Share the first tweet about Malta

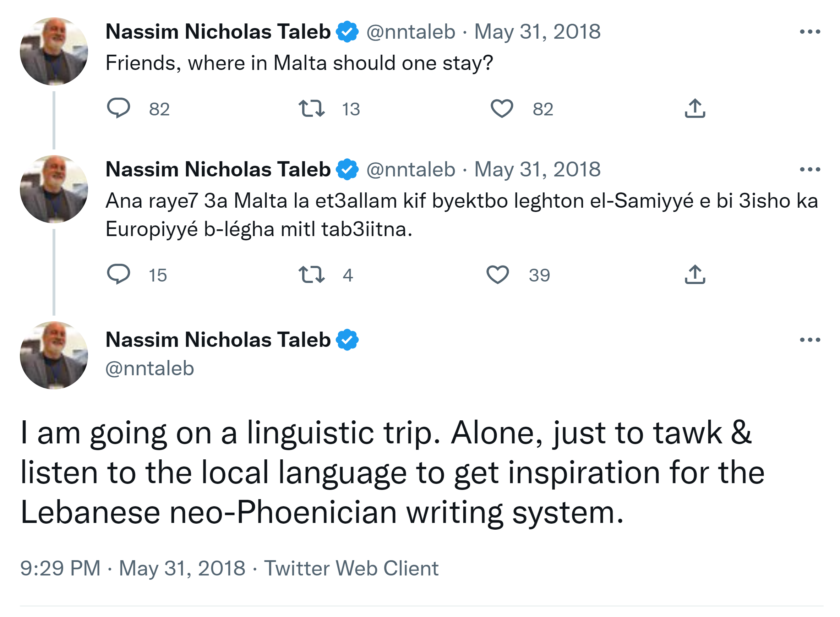[x=694, y=108]
